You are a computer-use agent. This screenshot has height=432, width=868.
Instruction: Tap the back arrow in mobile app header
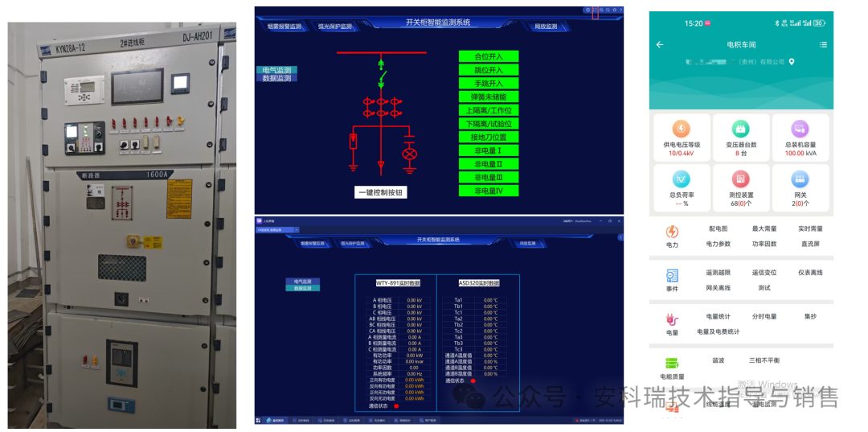[x=660, y=45]
